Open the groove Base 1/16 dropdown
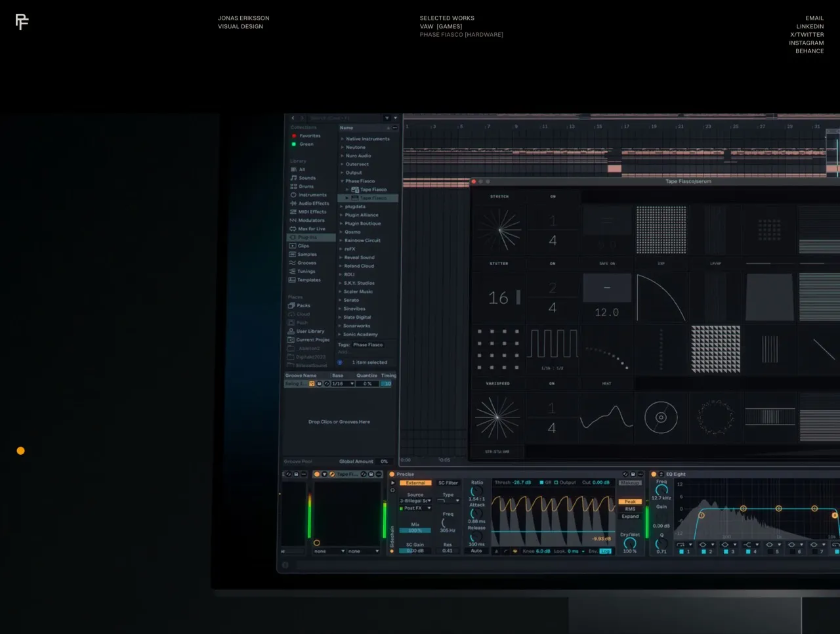840x634 pixels. coord(343,384)
